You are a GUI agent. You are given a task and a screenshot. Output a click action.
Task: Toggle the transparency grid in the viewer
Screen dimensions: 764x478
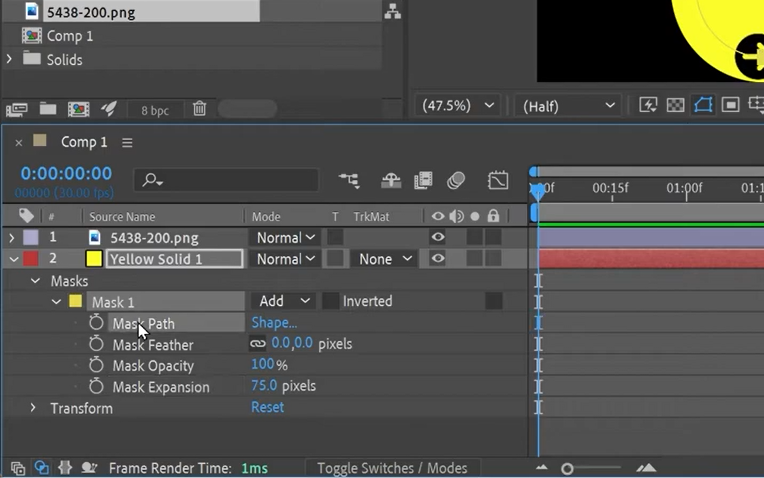click(675, 105)
